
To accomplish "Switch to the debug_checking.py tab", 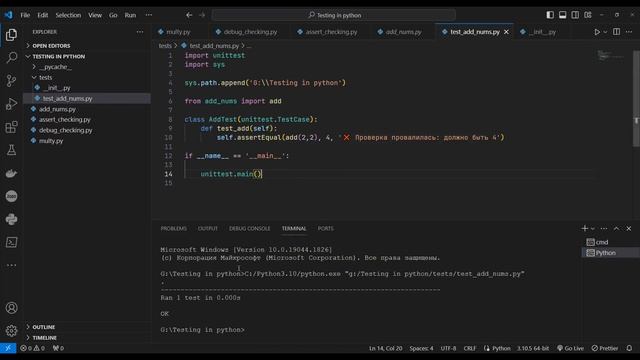I will click(250, 32).
